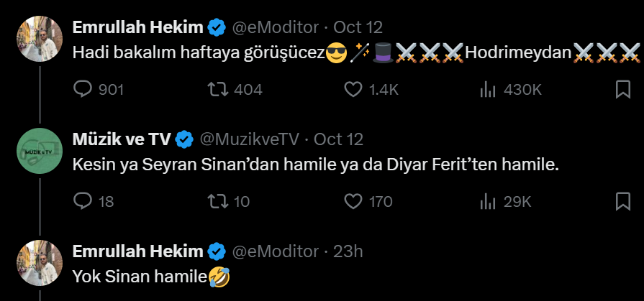Click the Müzik ve TV display name

121,139
